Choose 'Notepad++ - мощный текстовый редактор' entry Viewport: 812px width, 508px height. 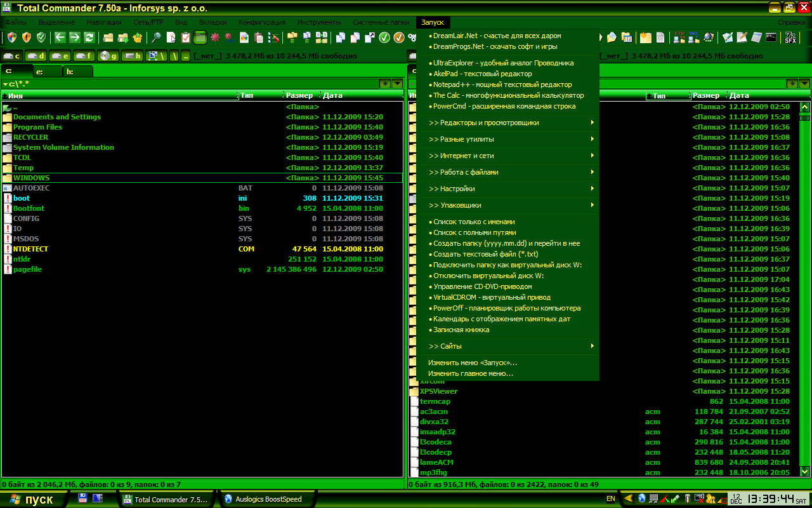pyautogui.click(x=502, y=84)
